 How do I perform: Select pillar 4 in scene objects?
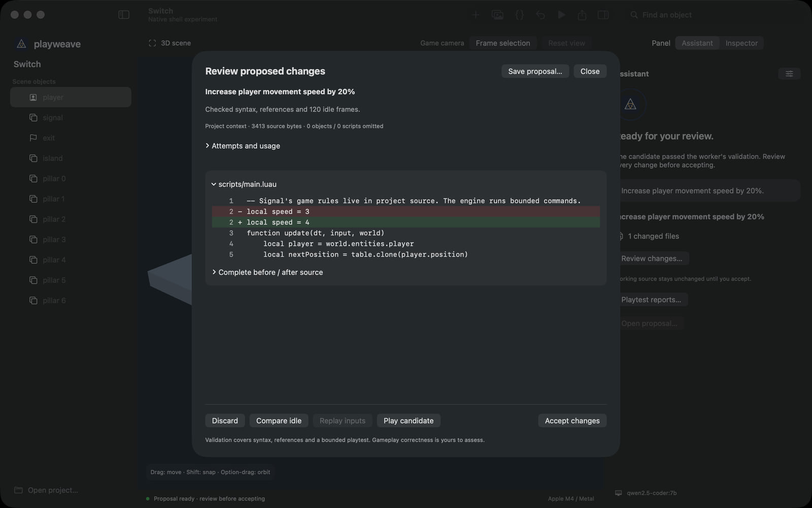pos(71,260)
